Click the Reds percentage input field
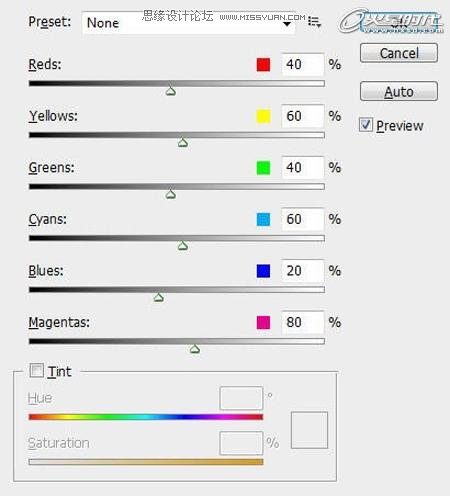This screenshot has height=496, width=450. [302, 64]
